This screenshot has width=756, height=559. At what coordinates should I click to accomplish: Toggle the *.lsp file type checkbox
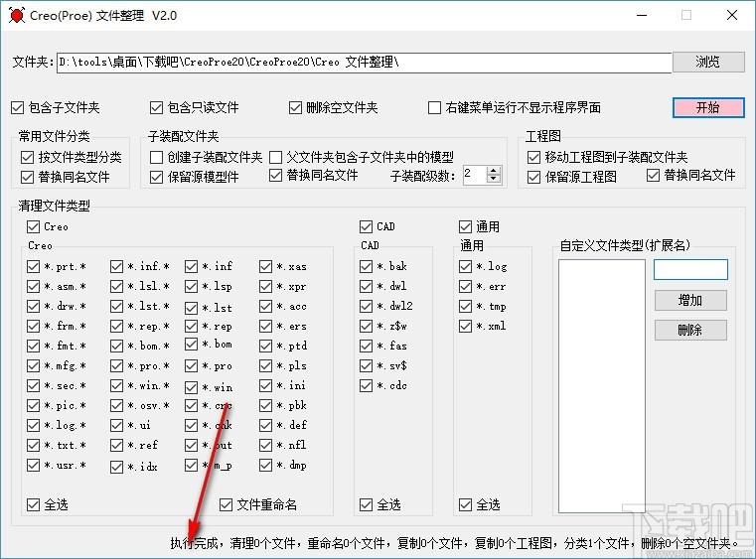[x=192, y=286]
